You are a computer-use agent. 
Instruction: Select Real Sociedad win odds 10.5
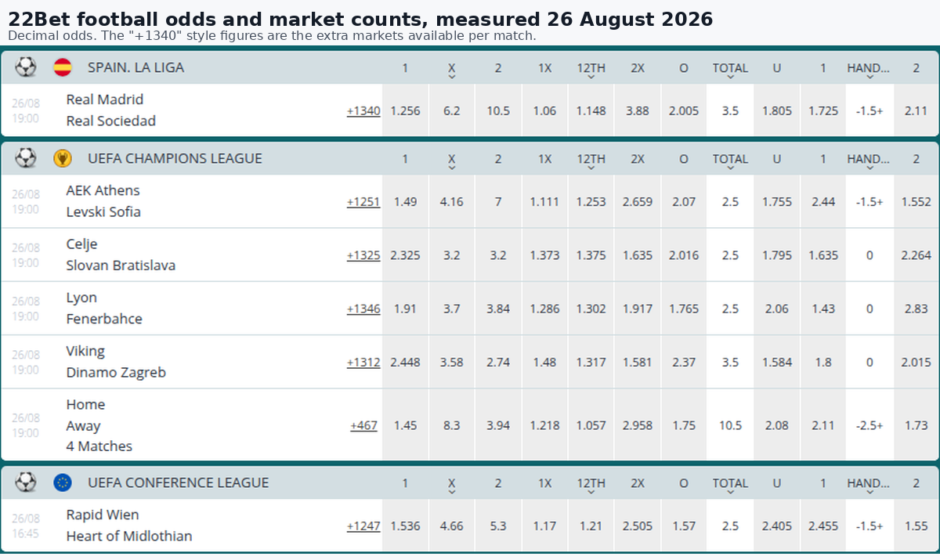tap(498, 111)
